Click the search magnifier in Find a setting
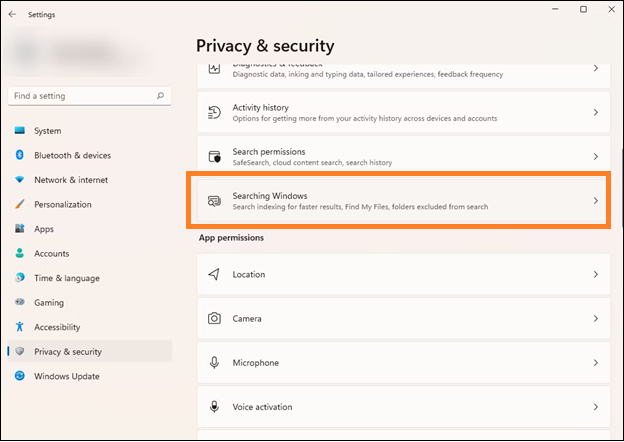 pos(160,97)
